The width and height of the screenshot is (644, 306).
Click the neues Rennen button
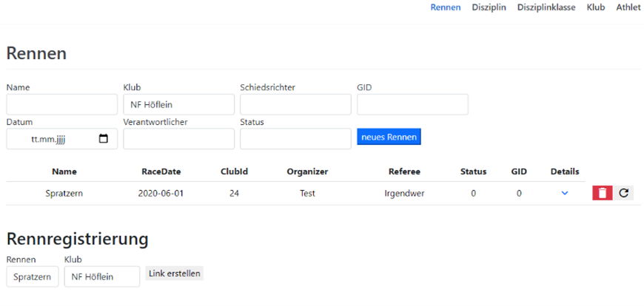(x=389, y=137)
